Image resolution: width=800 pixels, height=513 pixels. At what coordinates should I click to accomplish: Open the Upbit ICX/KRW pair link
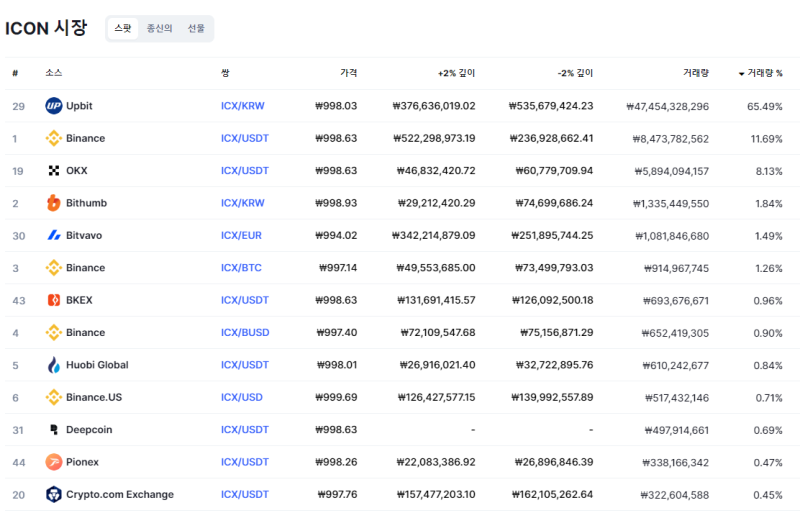(x=243, y=106)
